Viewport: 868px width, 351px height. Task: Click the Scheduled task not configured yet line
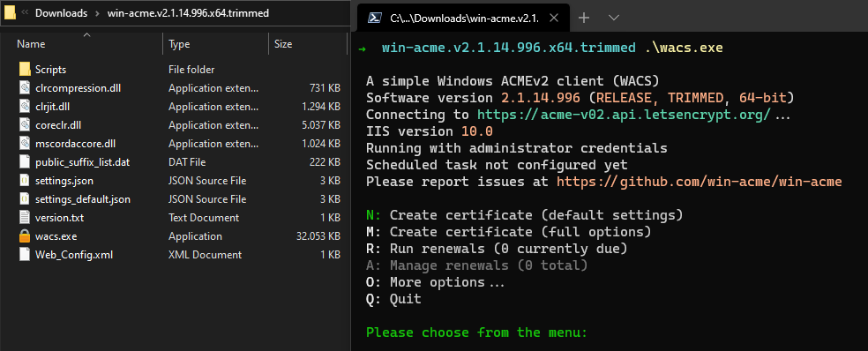click(x=497, y=164)
